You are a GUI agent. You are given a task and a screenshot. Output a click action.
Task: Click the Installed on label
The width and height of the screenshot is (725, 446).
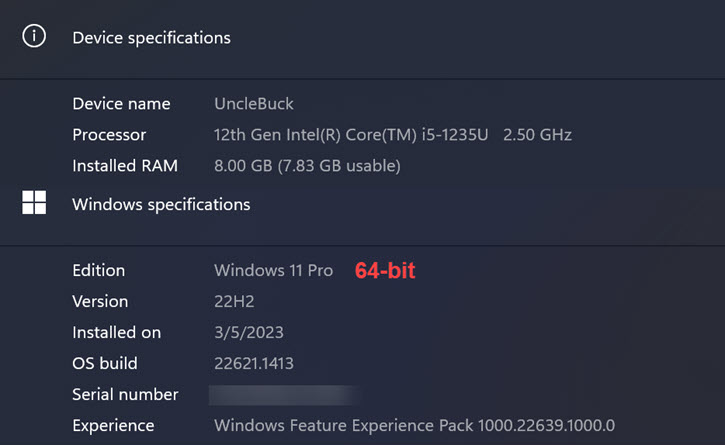116,333
